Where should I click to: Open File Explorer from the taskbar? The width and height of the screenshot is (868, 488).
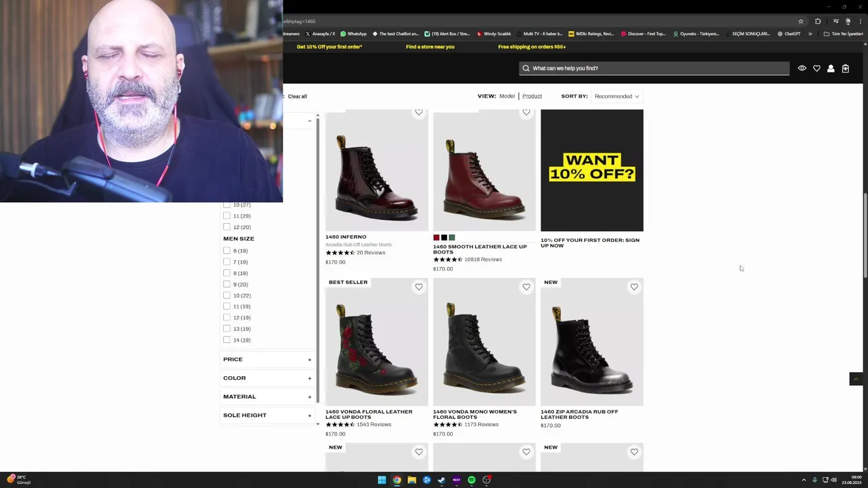[x=412, y=480]
